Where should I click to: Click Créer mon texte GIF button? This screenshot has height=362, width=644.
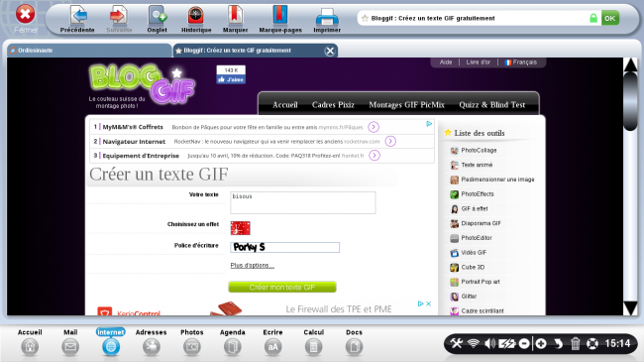282,288
